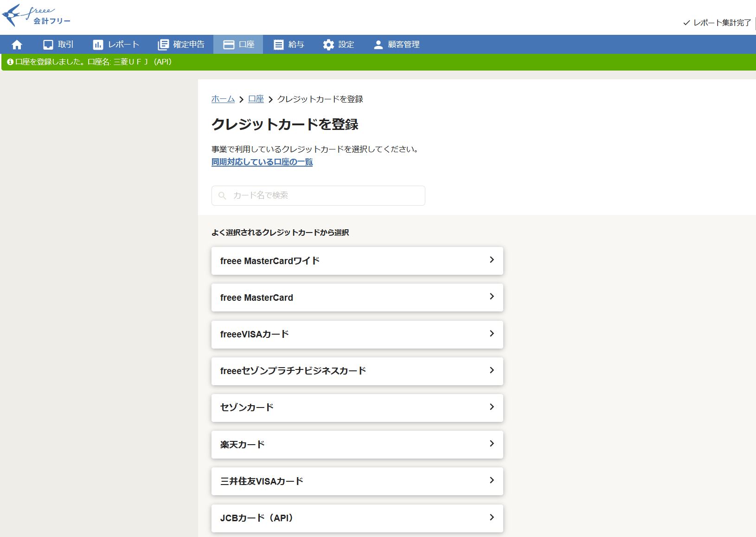Select freee MasterCardワイド card
The image size is (756, 537).
(x=357, y=261)
